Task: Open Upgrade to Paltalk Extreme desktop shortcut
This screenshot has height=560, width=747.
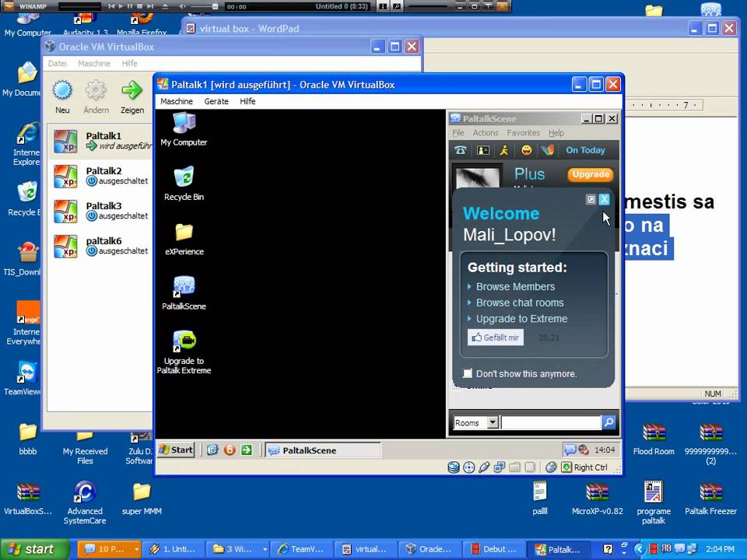Action: [184, 352]
